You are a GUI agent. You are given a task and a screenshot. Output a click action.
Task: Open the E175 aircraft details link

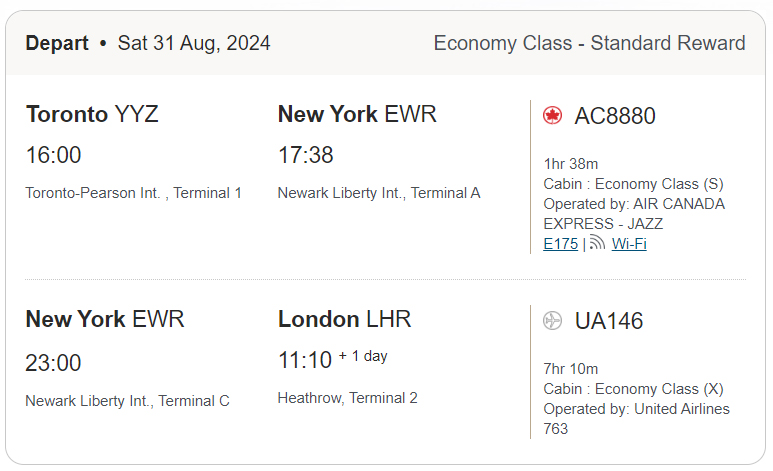(560, 243)
